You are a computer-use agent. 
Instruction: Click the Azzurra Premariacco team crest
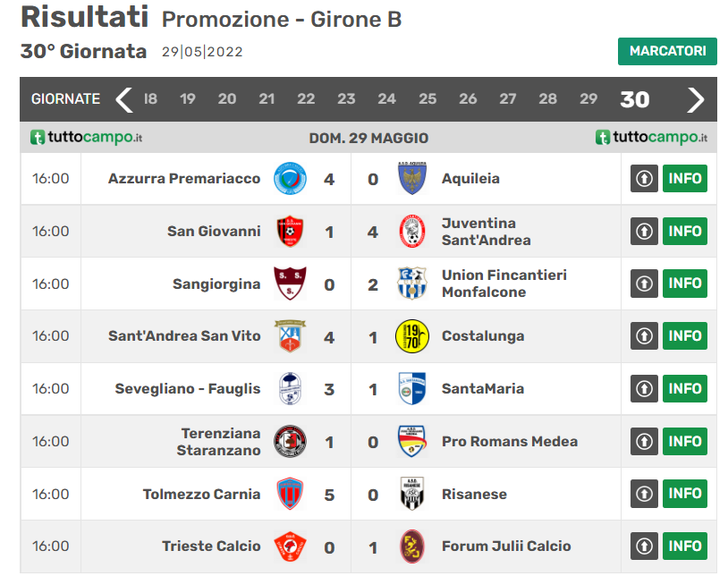point(289,179)
